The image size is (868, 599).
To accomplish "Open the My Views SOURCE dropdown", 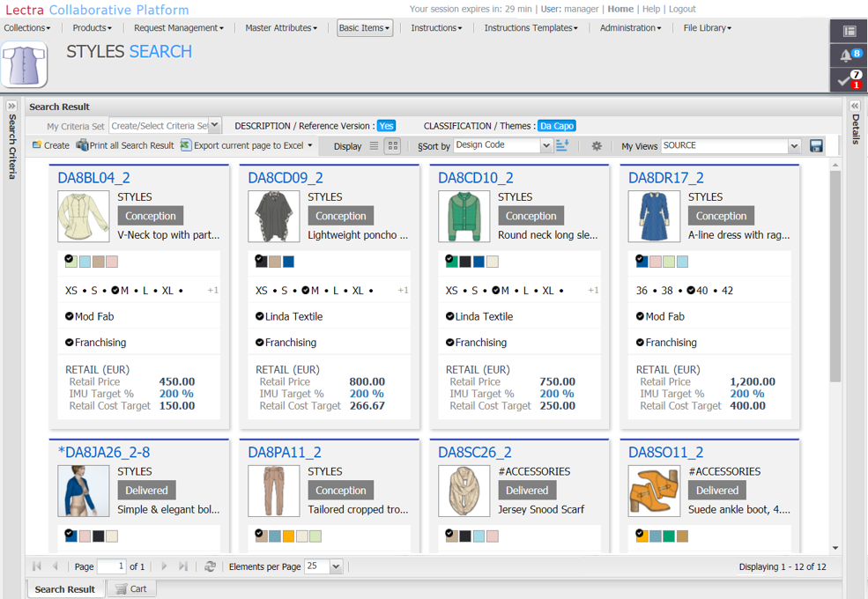I will 793,146.
